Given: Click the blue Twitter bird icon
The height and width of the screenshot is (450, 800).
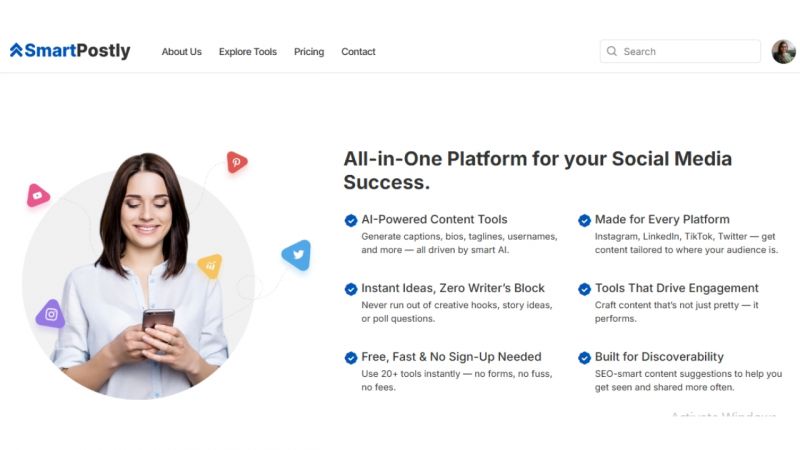Looking at the screenshot, I should click(x=296, y=254).
